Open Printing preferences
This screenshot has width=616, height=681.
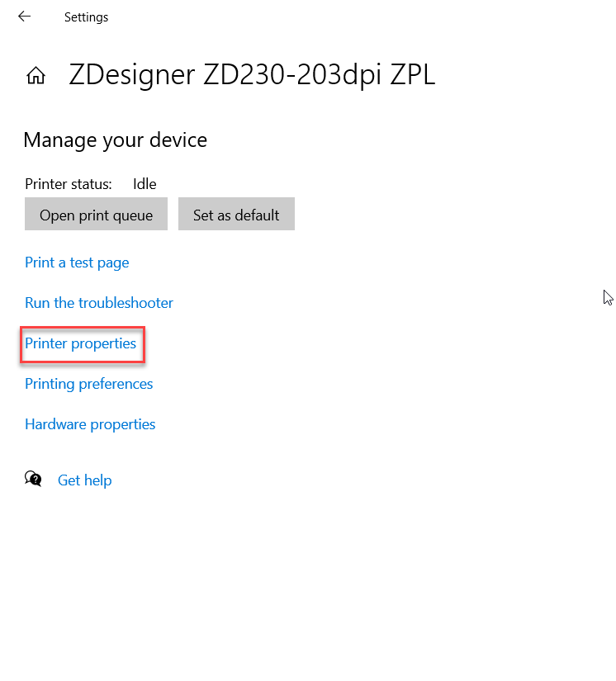point(88,384)
